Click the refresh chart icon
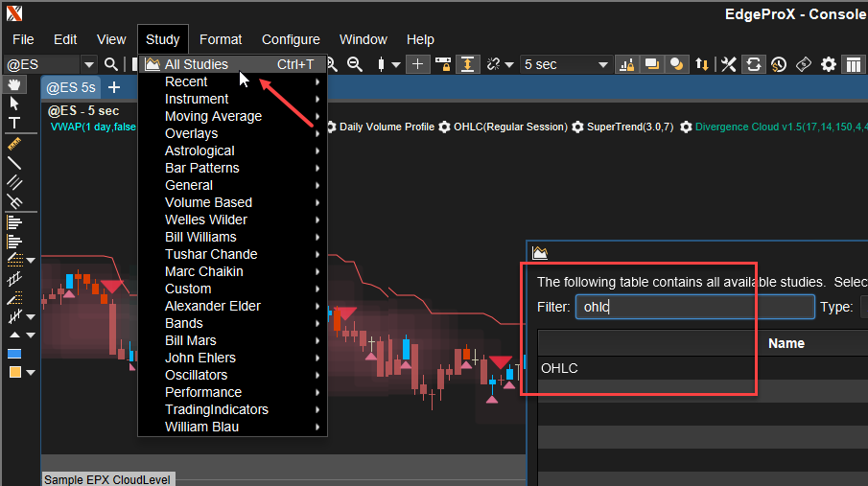 [754, 64]
